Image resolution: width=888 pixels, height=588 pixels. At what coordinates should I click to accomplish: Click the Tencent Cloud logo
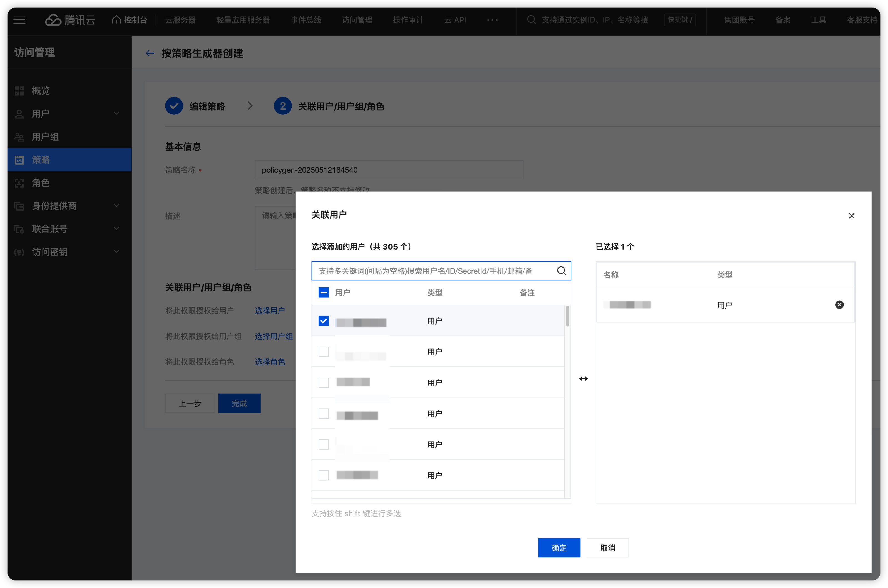[x=70, y=20]
